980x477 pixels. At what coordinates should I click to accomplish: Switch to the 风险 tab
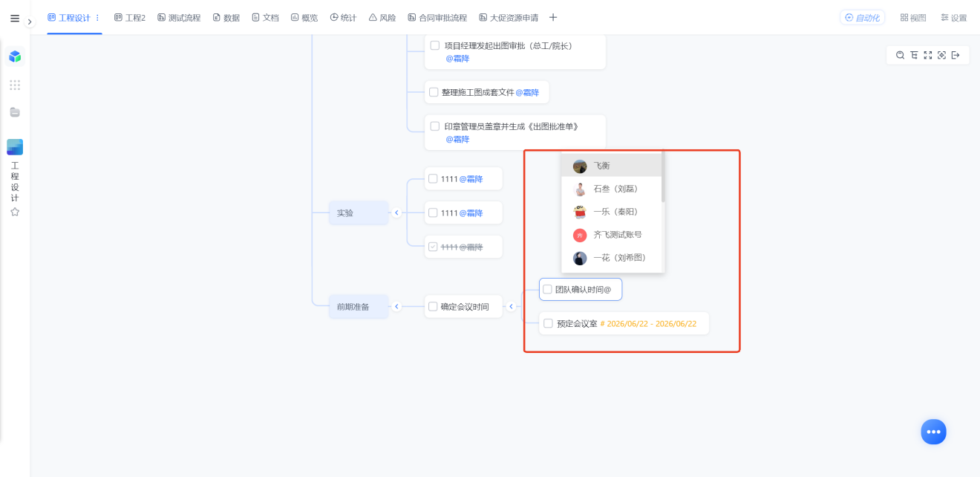[x=382, y=18]
